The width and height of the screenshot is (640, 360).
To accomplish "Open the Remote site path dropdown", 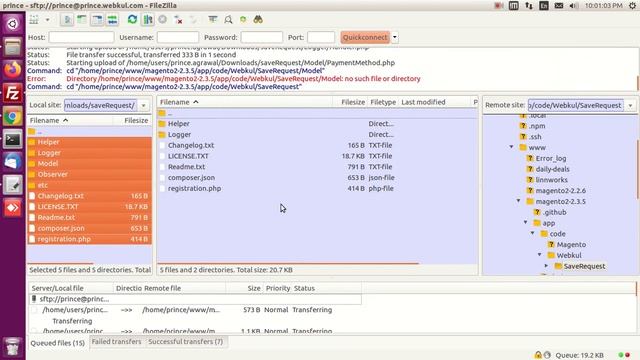I will 631,105.
